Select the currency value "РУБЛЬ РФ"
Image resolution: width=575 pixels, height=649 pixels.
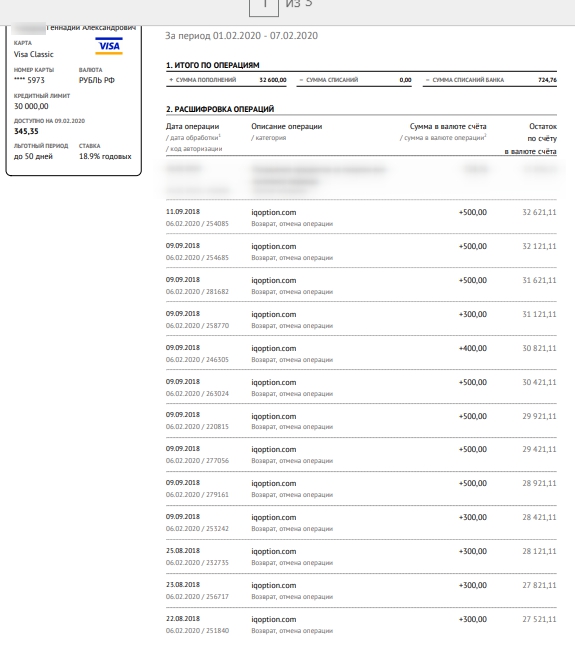97,80
